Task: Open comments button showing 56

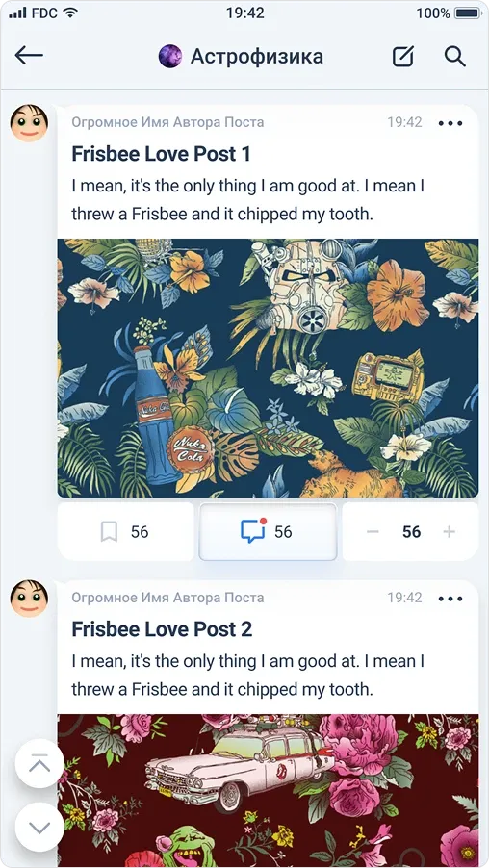Action: (268, 532)
